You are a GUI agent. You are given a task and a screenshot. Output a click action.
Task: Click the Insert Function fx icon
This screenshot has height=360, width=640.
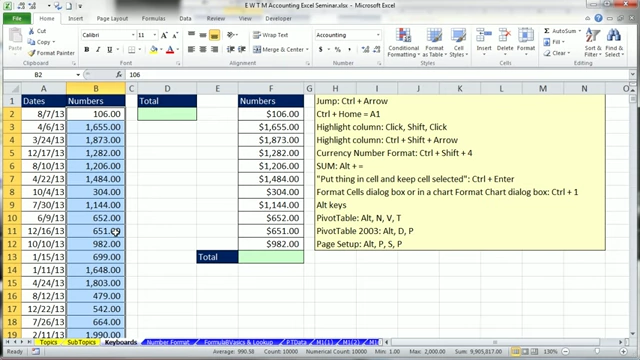[119, 75]
